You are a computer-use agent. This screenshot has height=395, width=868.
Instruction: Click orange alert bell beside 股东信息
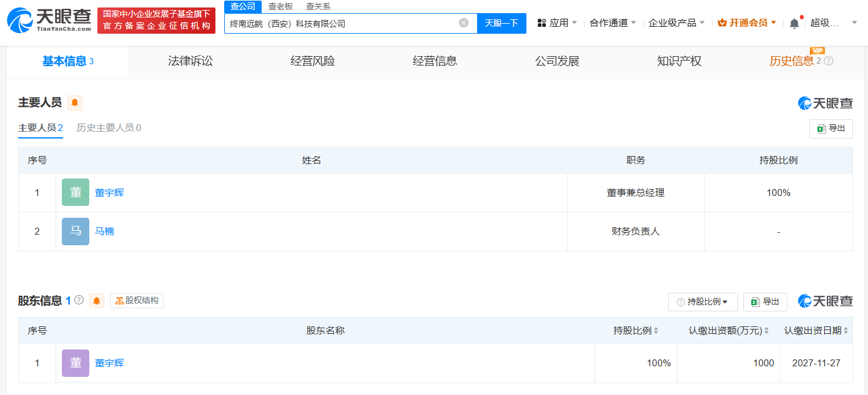pos(97,301)
